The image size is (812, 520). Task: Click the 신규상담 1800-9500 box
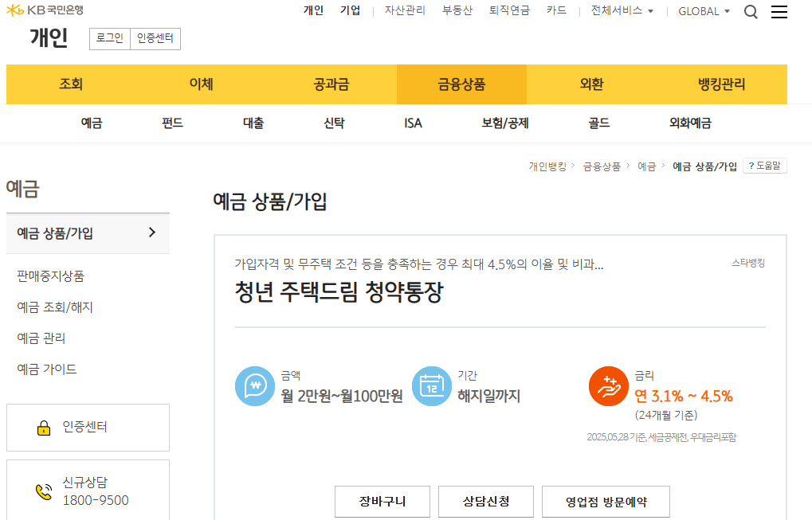[x=88, y=490]
